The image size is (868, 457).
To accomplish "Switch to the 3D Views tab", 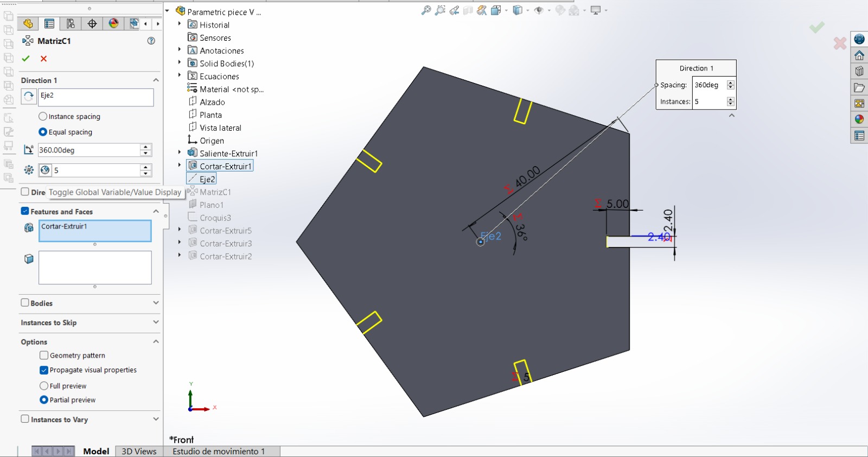I will click(139, 451).
